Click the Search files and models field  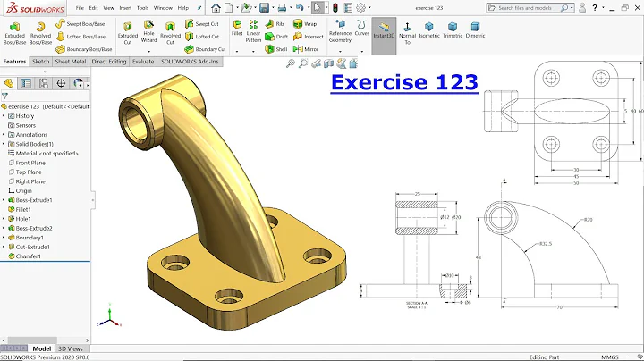tap(530, 8)
